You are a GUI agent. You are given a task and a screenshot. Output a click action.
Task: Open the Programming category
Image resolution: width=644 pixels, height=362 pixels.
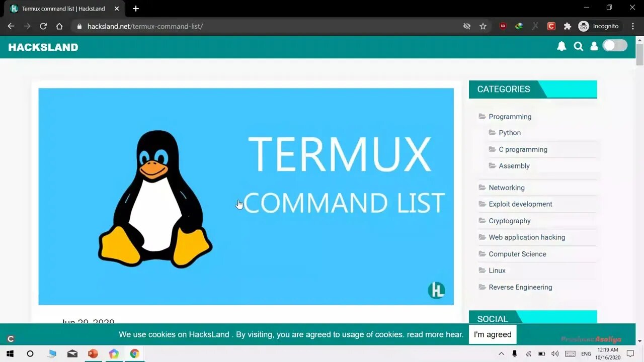[510, 117]
